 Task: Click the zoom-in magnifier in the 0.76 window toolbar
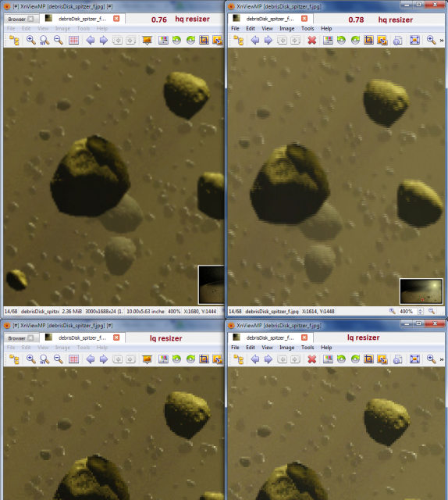coord(31,40)
